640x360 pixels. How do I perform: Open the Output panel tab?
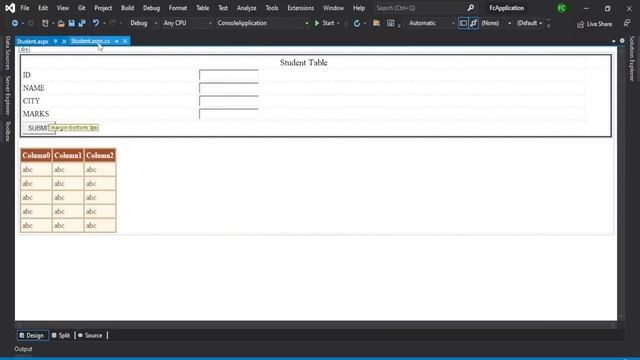coord(23,349)
